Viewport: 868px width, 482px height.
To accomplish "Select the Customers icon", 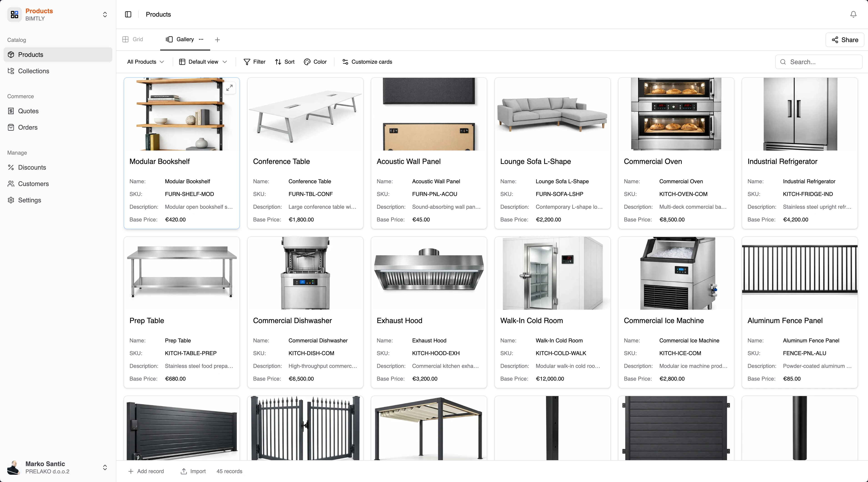I will [11, 184].
